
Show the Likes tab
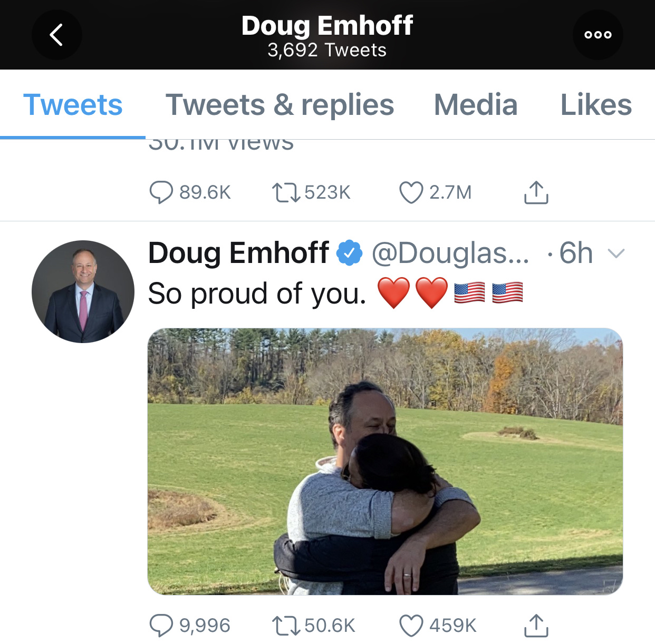pyautogui.click(x=596, y=104)
